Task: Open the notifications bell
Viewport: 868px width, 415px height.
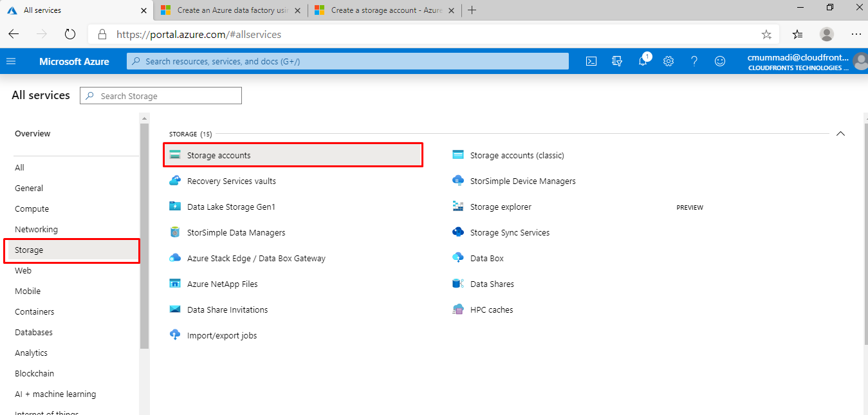Action: pyautogui.click(x=643, y=61)
